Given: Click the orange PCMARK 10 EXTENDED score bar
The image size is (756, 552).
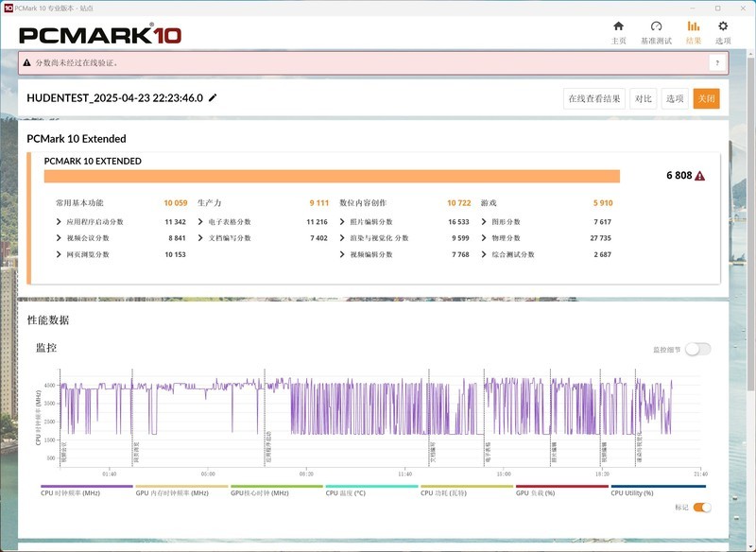Looking at the screenshot, I should tap(332, 176).
